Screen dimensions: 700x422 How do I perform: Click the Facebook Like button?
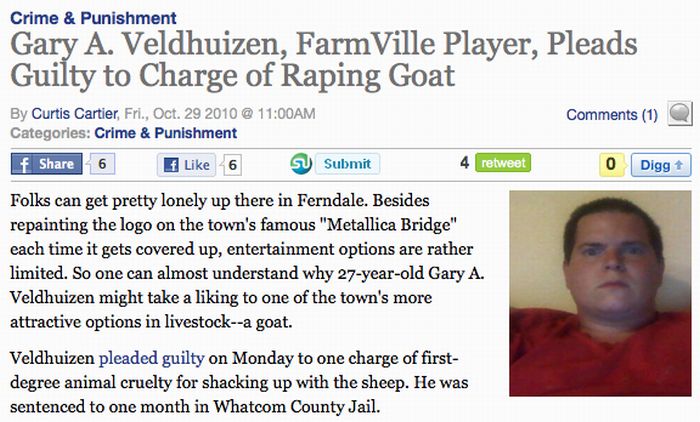pyautogui.click(x=186, y=165)
